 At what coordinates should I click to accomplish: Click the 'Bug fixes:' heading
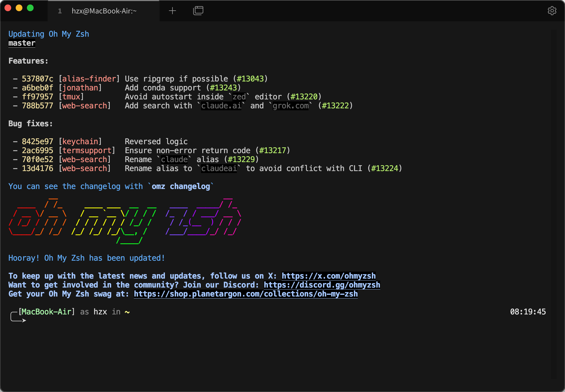[31, 124]
